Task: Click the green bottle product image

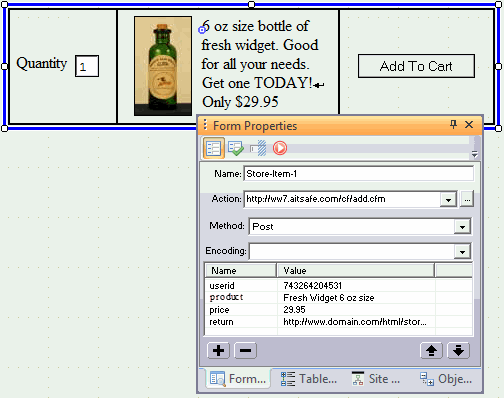Action: [163, 66]
